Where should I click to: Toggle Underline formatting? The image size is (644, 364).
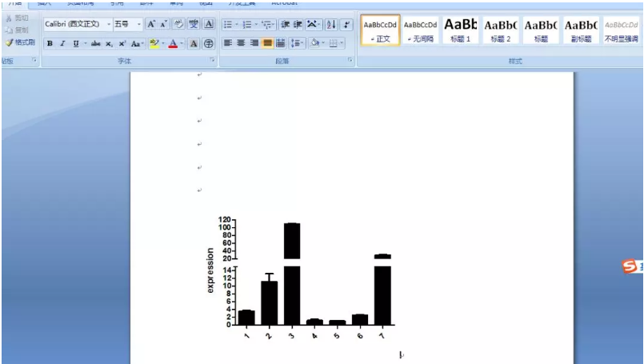pyautogui.click(x=75, y=43)
